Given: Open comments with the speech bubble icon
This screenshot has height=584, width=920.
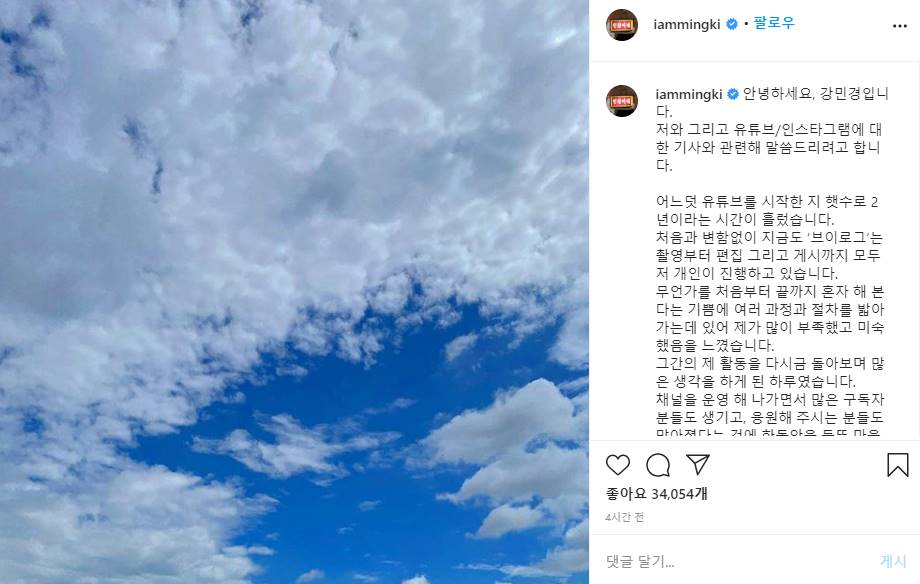Looking at the screenshot, I should pos(658,465).
